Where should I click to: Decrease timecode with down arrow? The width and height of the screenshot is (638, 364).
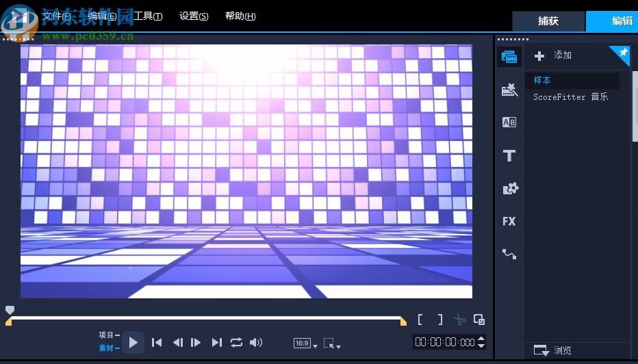point(481,346)
